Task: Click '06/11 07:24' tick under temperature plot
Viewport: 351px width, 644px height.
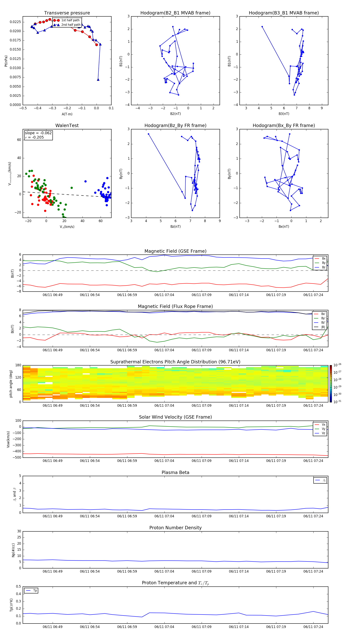Action: (x=313, y=627)
